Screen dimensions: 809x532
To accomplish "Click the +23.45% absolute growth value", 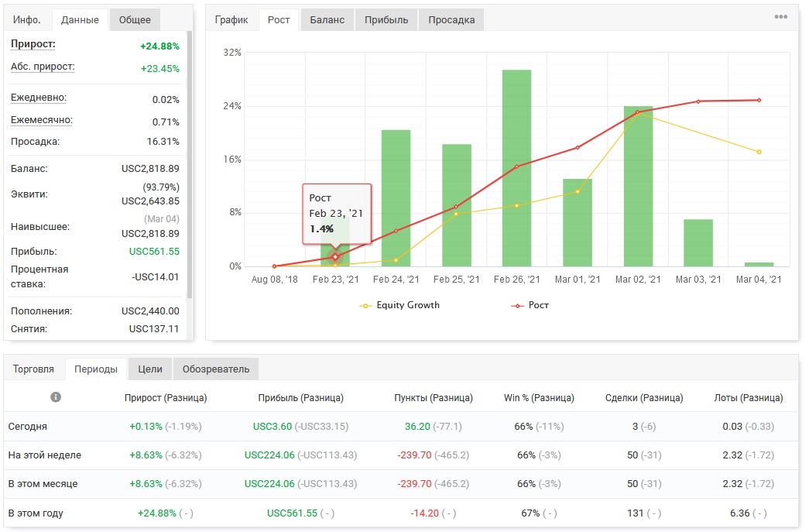I will 160,68.
